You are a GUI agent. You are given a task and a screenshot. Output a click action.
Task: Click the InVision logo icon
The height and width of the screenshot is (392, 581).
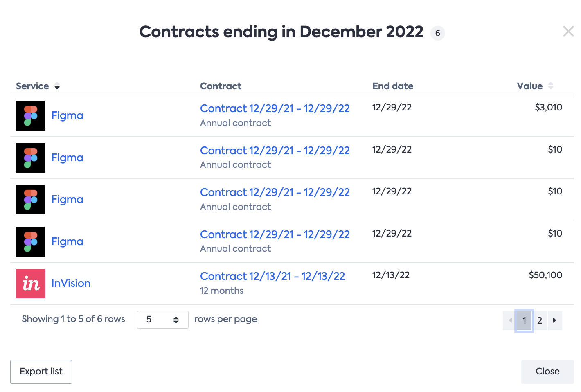31,284
